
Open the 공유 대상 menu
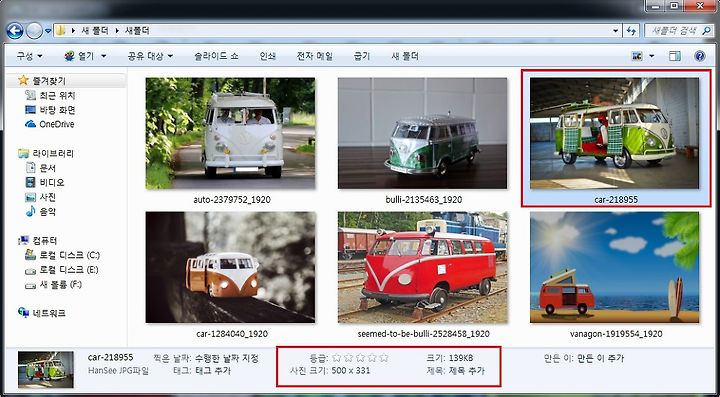pos(150,56)
